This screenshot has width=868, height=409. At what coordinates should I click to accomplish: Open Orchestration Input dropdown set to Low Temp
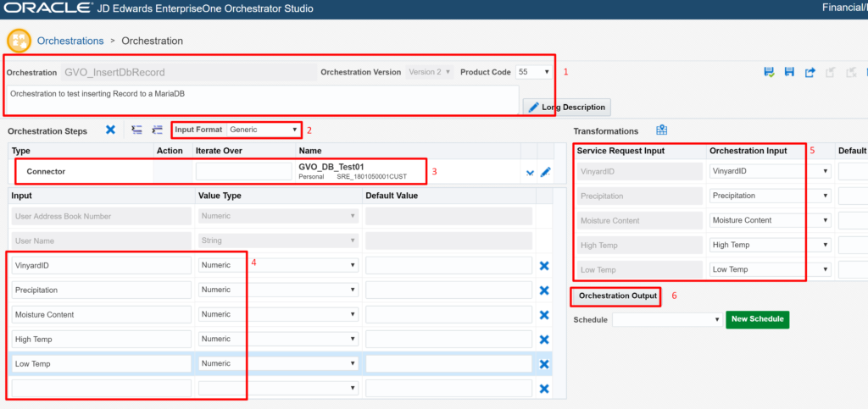coord(771,269)
